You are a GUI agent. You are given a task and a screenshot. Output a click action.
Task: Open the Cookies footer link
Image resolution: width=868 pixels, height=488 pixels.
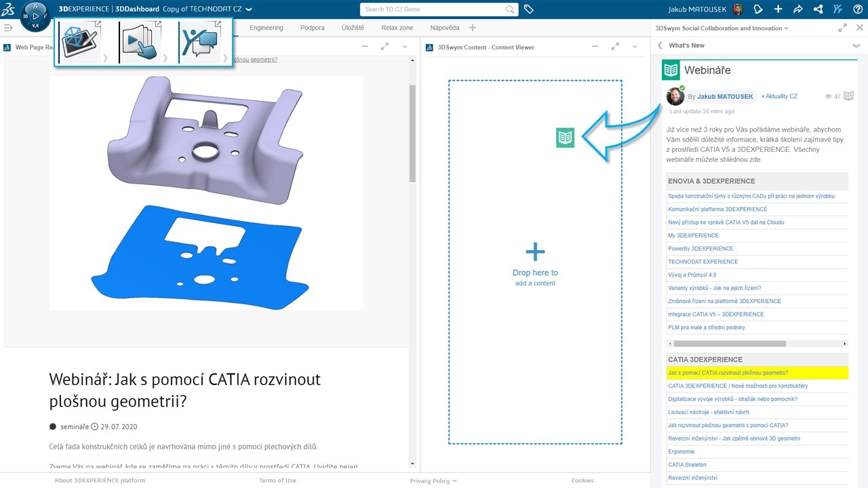583,481
